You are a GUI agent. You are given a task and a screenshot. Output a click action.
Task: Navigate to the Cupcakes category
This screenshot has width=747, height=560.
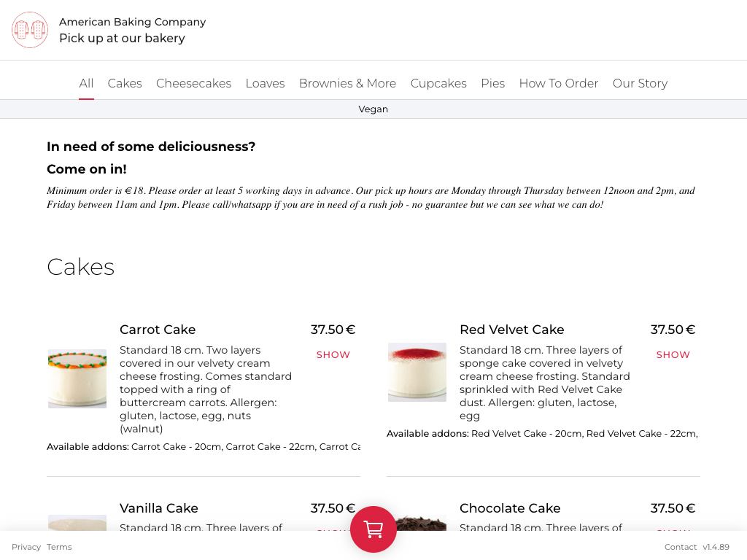click(438, 83)
